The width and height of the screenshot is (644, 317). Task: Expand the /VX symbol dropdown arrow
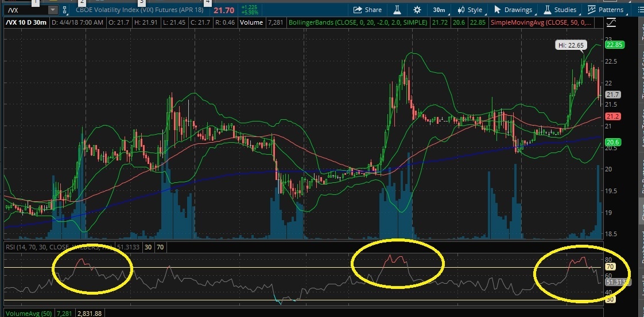point(53,10)
